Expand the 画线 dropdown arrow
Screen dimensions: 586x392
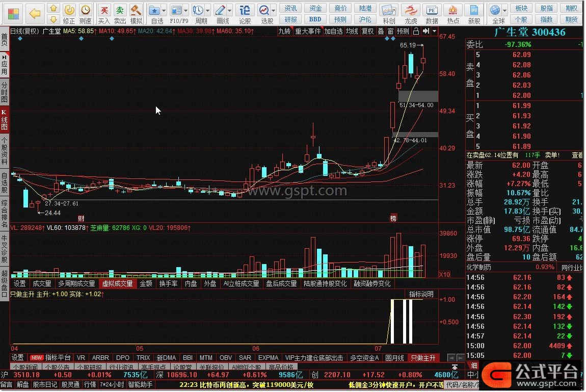click(230, 11)
